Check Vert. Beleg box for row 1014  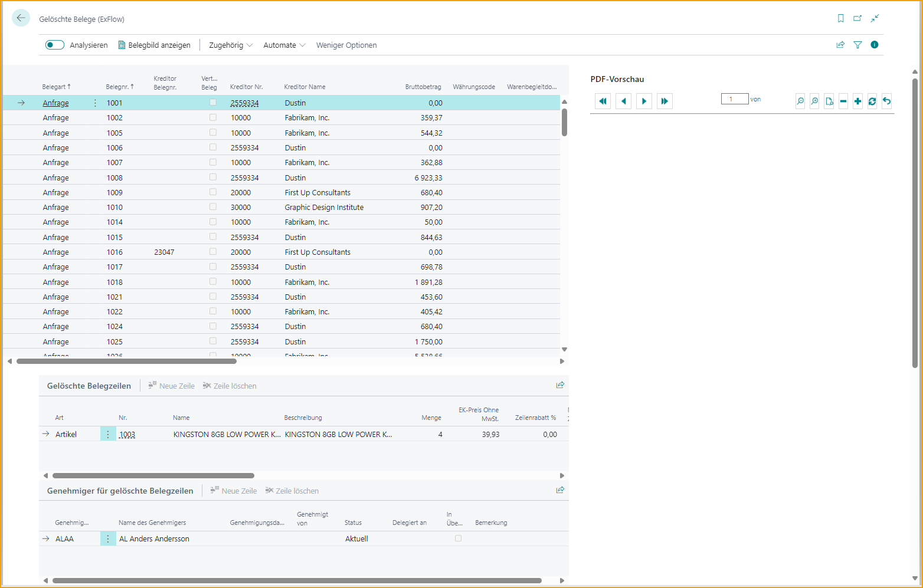[x=213, y=222]
